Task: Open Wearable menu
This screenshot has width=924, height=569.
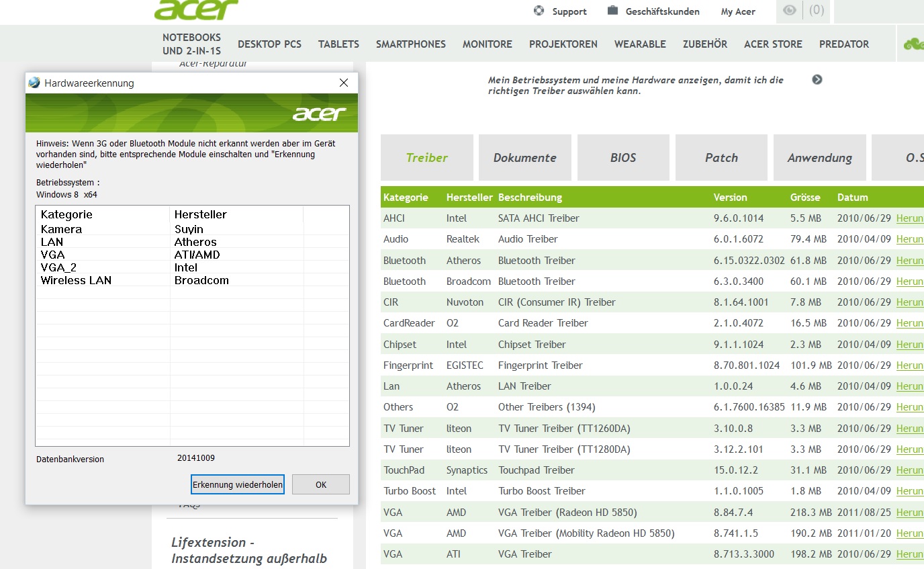Action: point(640,44)
